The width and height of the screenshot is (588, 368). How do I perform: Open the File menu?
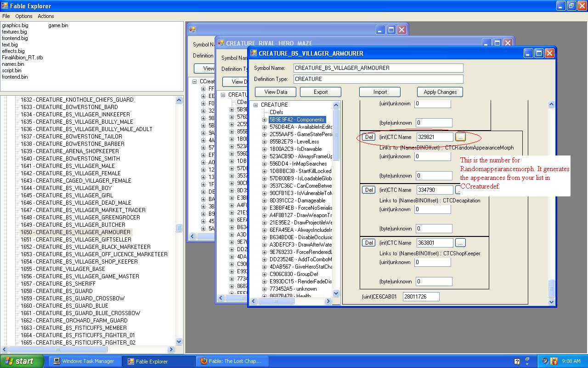click(6, 16)
